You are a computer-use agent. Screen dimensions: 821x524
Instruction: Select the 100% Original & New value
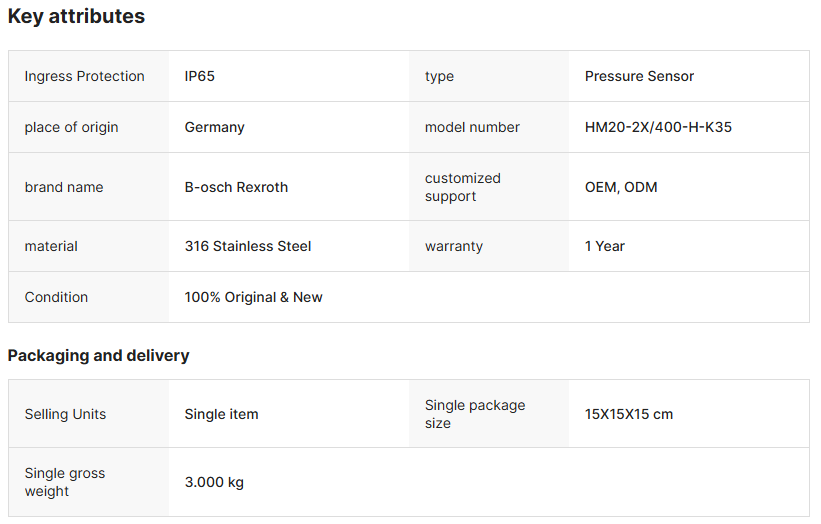tap(253, 297)
